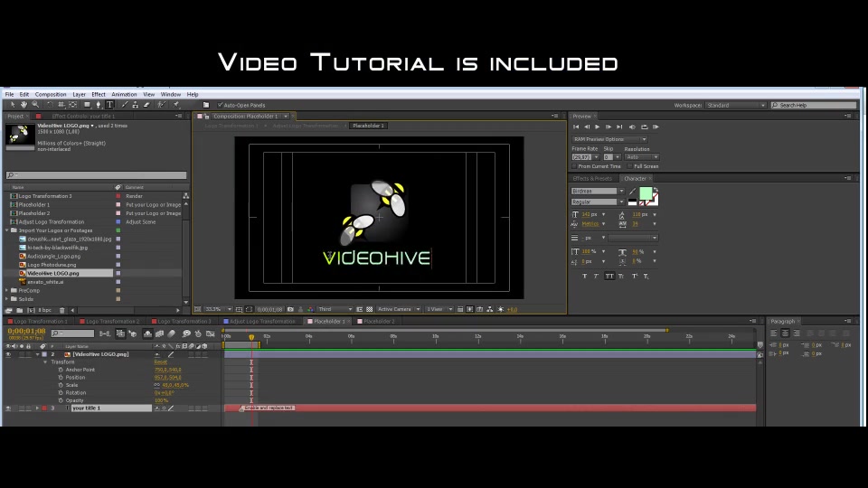Open the Composition menu
This screenshot has width=868, height=488.
pos(51,95)
